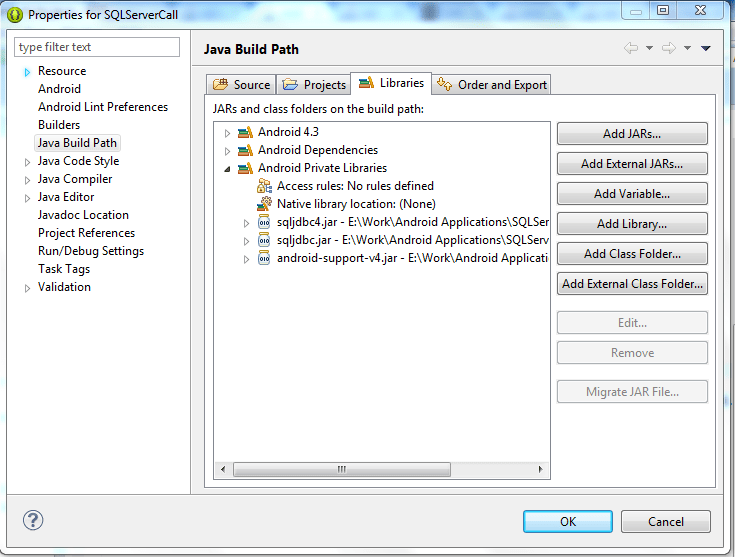Expand the Java Compiler node
The height and width of the screenshot is (557, 735).
pos(27,180)
